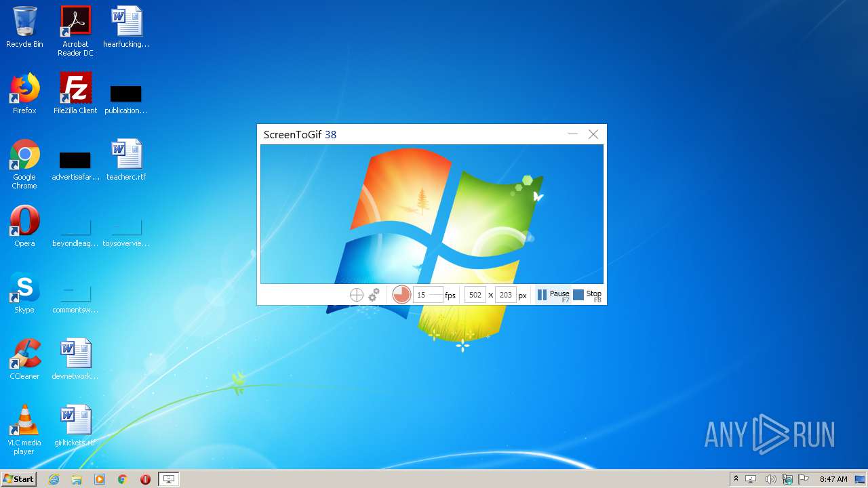This screenshot has width=868, height=488.
Task: Select the Opera desktop shortcut
Action: (x=24, y=226)
